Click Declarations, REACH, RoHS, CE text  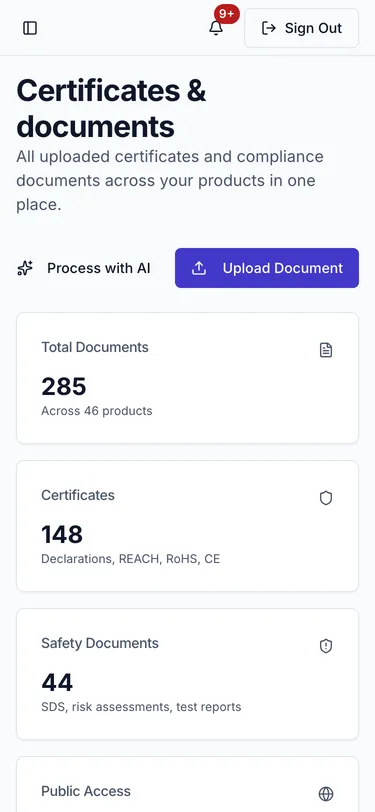click(131, 559)
